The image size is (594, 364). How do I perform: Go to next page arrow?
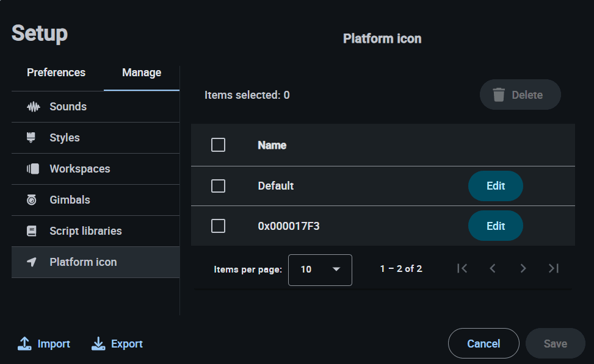pyautogui.click(x=523, y=268)
